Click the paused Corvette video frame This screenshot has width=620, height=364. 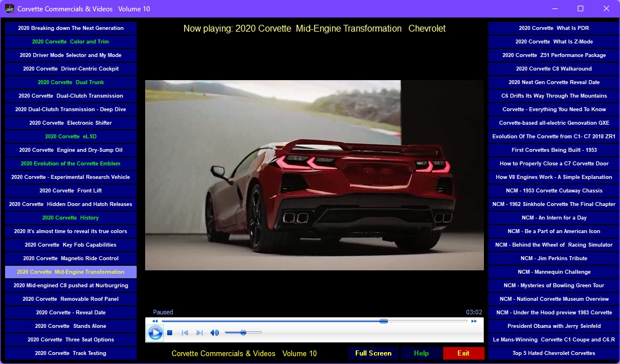coord(314,175)
